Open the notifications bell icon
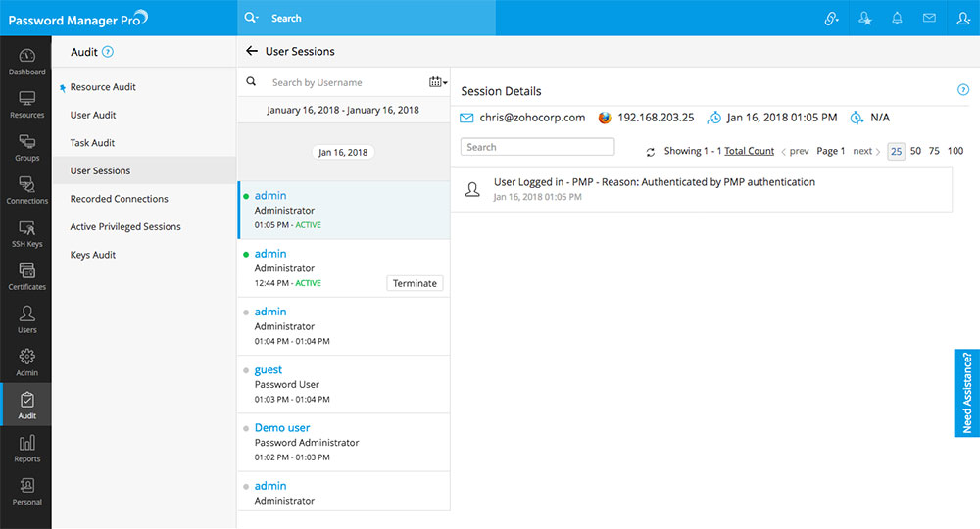980x529 pixels. coord(897,18)
